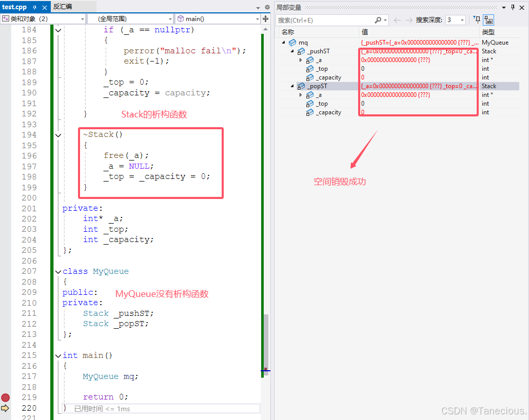Click line number 207
The image size is (529, 420).
coord(29,271)
